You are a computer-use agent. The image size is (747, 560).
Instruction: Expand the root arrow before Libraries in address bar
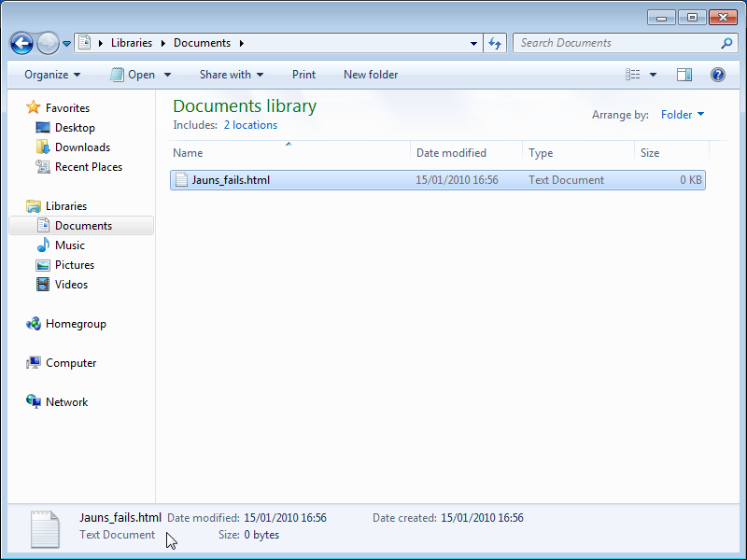[x=101, y=43]
